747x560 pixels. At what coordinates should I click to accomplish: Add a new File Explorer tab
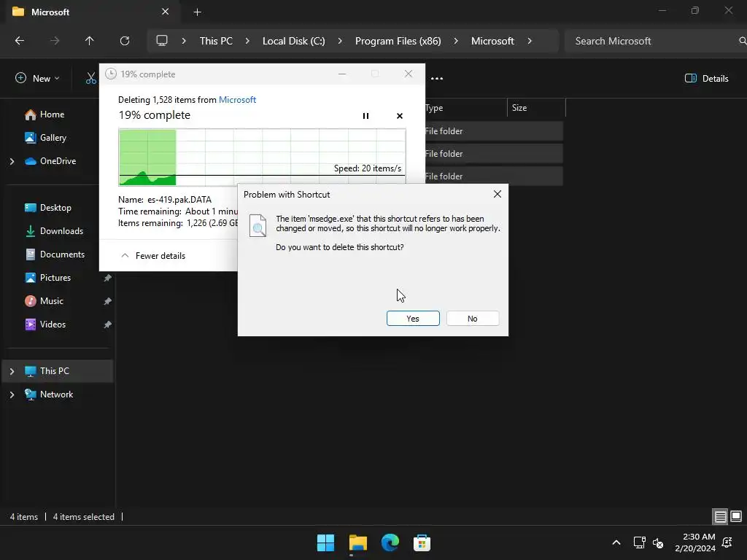pos(197,12)
